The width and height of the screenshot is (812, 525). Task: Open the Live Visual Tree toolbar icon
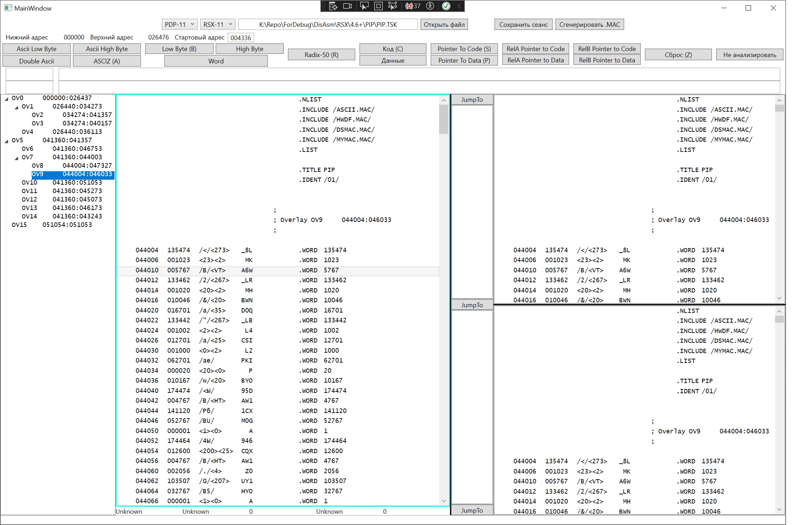(x=333, y=6)
